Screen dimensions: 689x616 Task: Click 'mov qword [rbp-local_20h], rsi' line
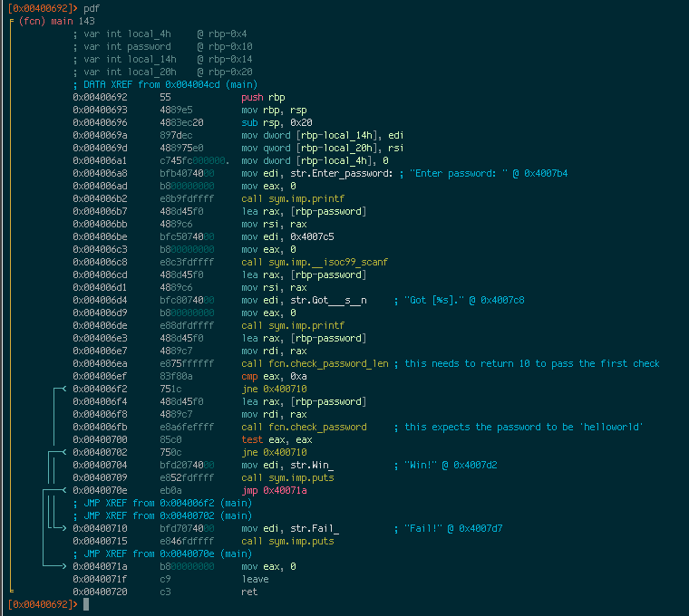pos(323,149)
